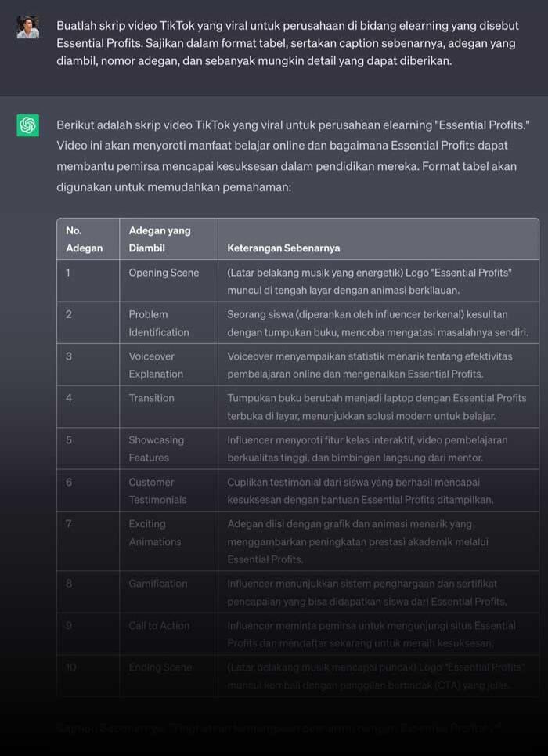
Task: Select the 'Keterangan Sebenarnya' column header
Action: [x=378, y=239]
